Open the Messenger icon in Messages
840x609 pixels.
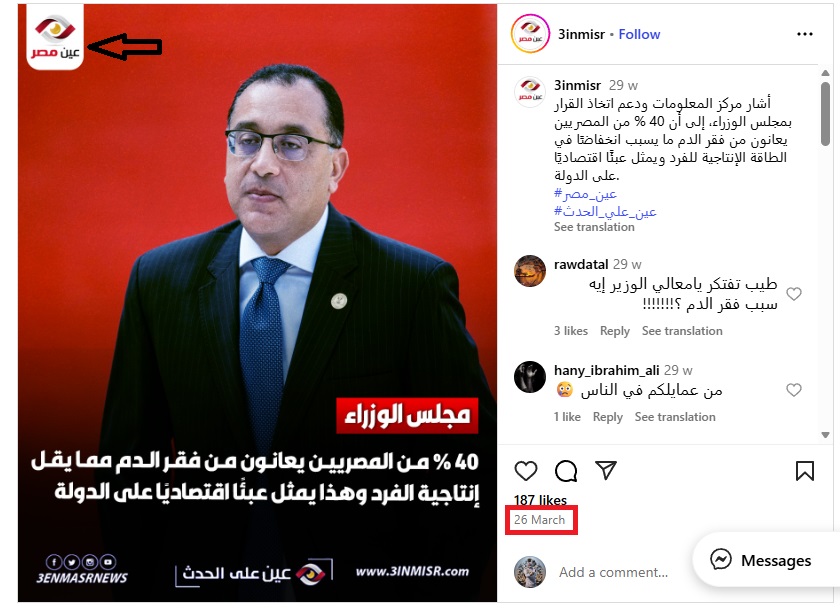point(721,560)
